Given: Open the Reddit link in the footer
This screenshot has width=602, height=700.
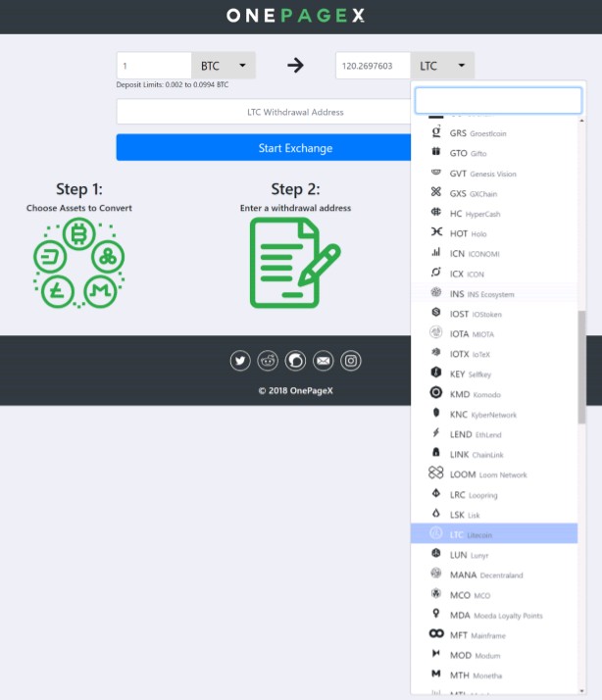Looking at the screenshot, I should (x=268, y=360).
